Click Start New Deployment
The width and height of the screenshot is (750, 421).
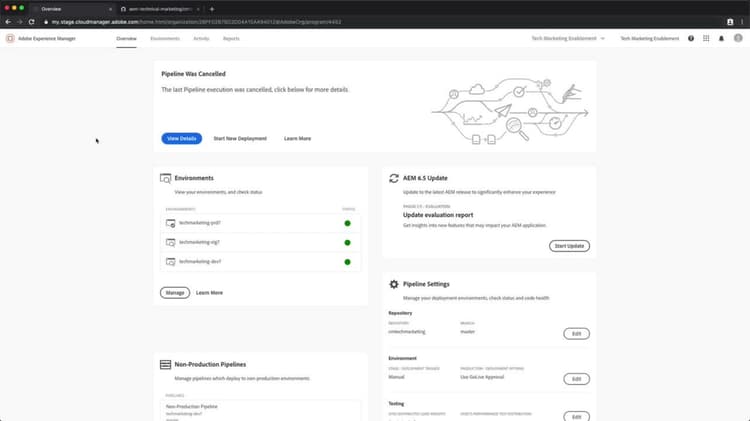[x=240, y=138]
